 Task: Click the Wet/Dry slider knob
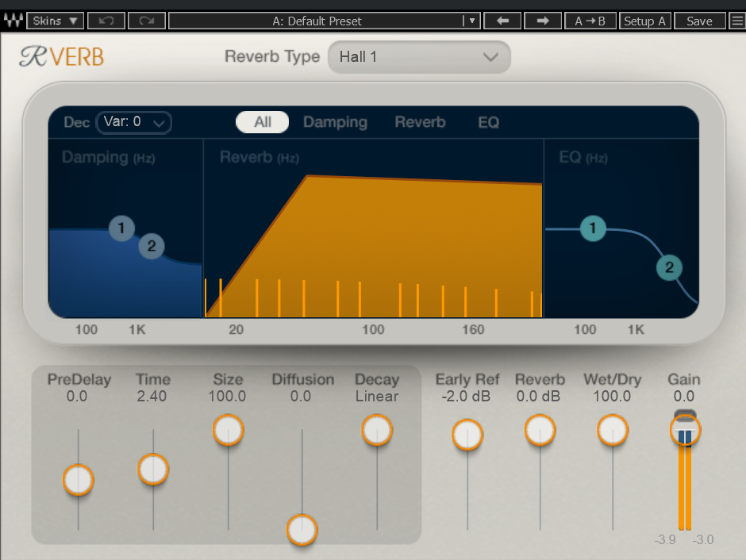[613, 430]
